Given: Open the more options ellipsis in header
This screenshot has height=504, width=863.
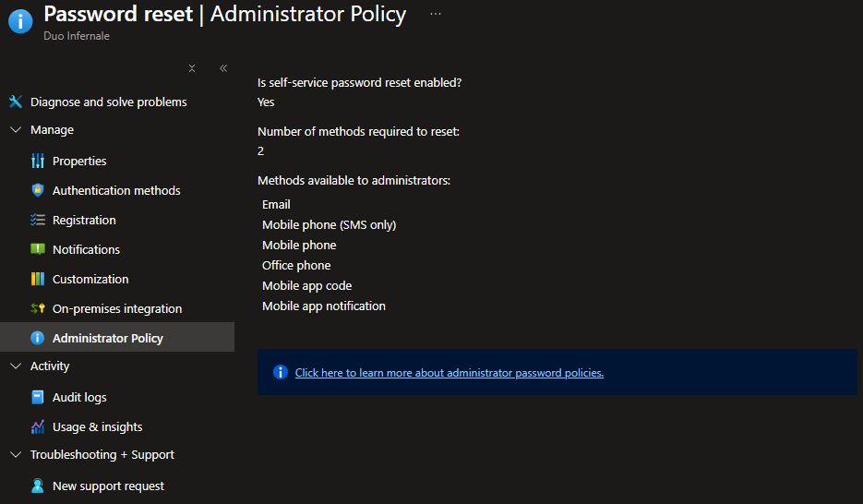Looking at the screenshot, I should point(436,14).
